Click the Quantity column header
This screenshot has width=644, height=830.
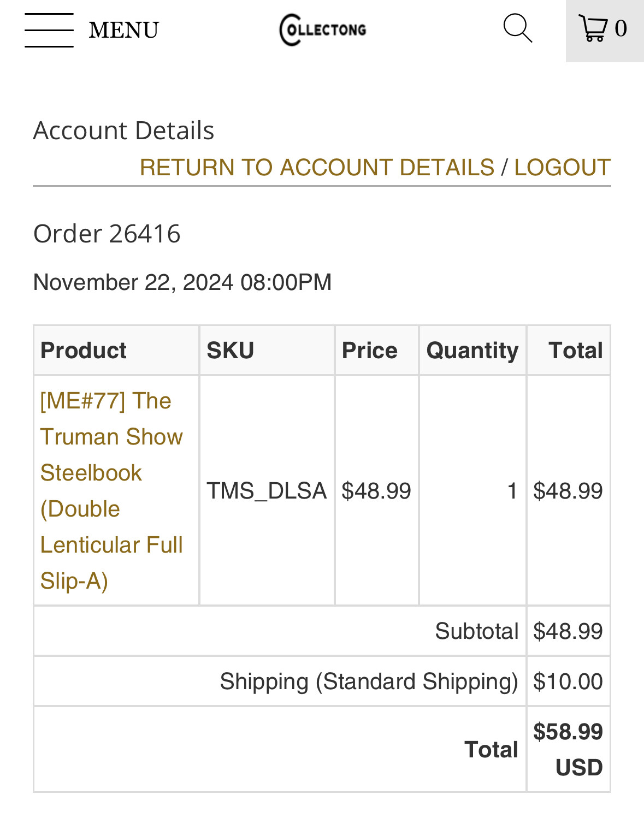pos(472,351)
